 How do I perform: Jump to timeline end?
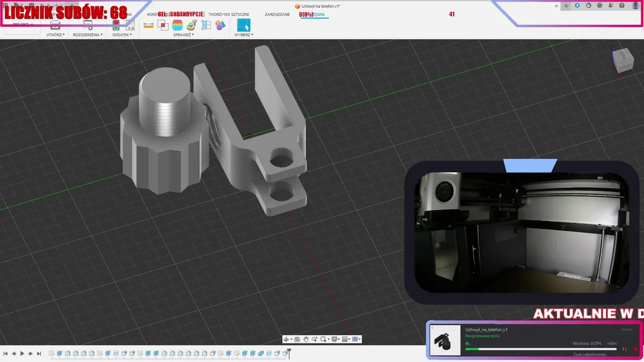point(39,354)
